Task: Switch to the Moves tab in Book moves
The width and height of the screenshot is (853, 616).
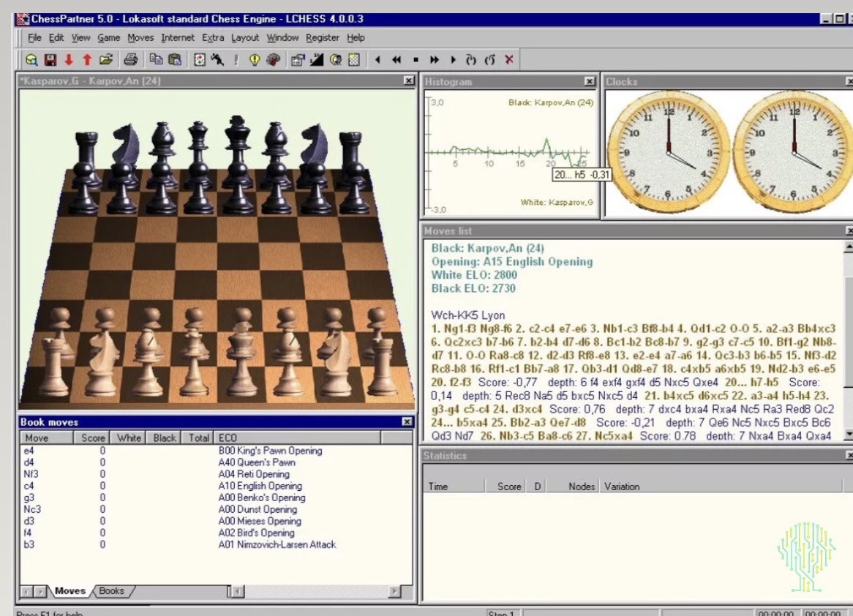Action: pyautogui.click(x=70, y=591)
